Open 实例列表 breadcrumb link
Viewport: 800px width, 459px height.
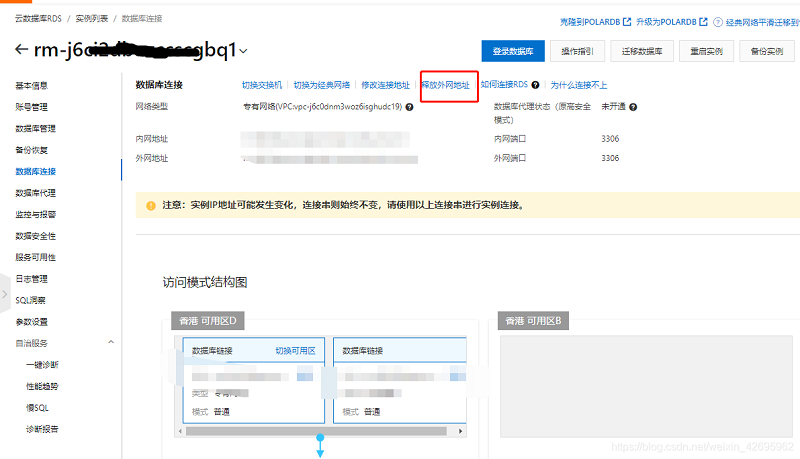(x=92, y=18)
